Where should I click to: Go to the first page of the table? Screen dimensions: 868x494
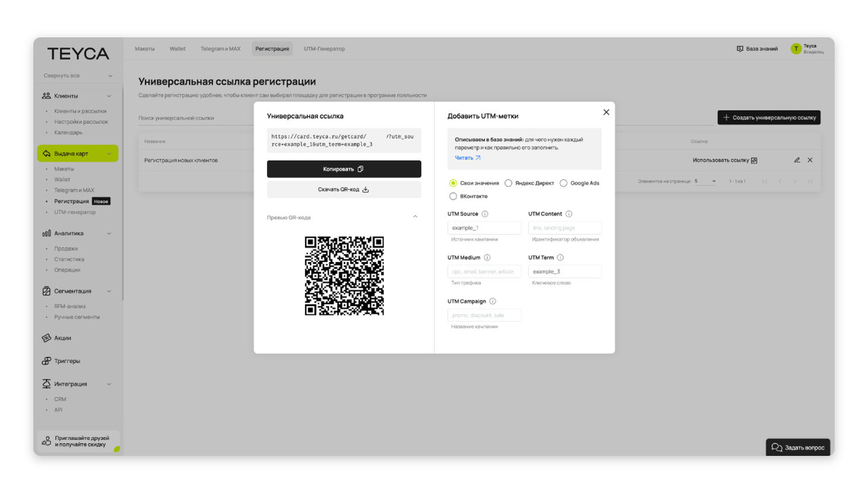pyautogui.click(x=765, y=181)
